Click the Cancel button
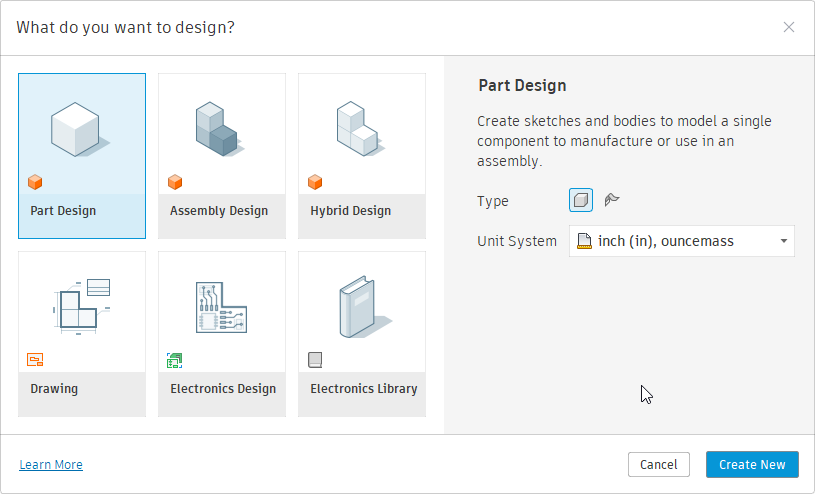This screenshot has height=494, width=815. 659,464
